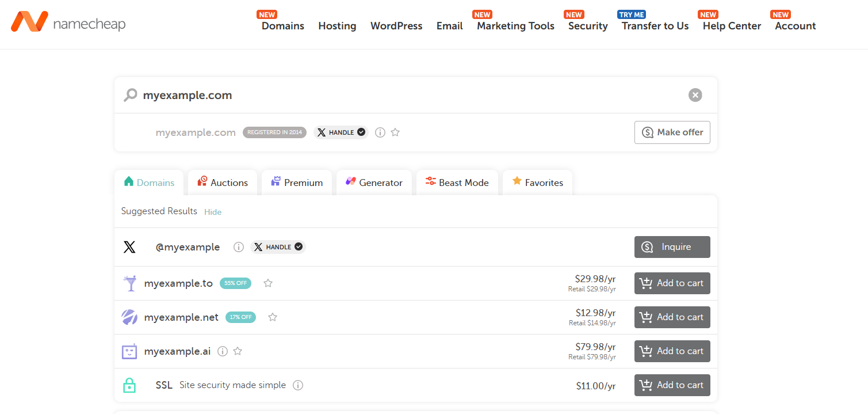The image size is (868, 414).
Task: Click the myexample.to domain name
Action: (x=178, y=283)
